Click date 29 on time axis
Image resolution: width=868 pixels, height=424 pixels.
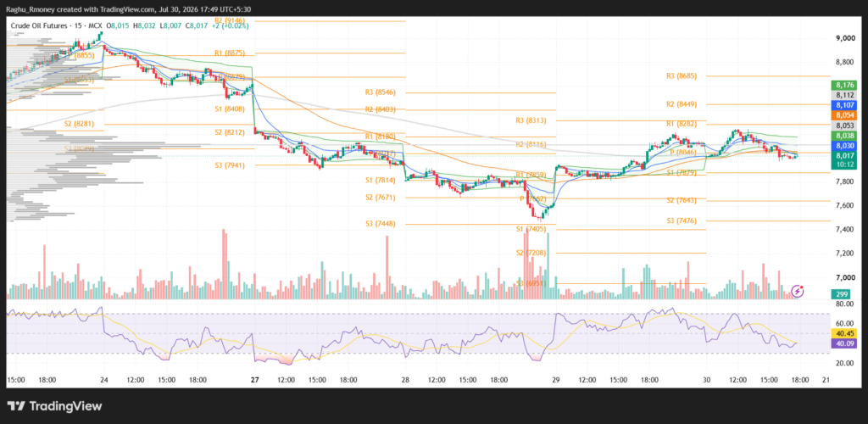point(556,380)
